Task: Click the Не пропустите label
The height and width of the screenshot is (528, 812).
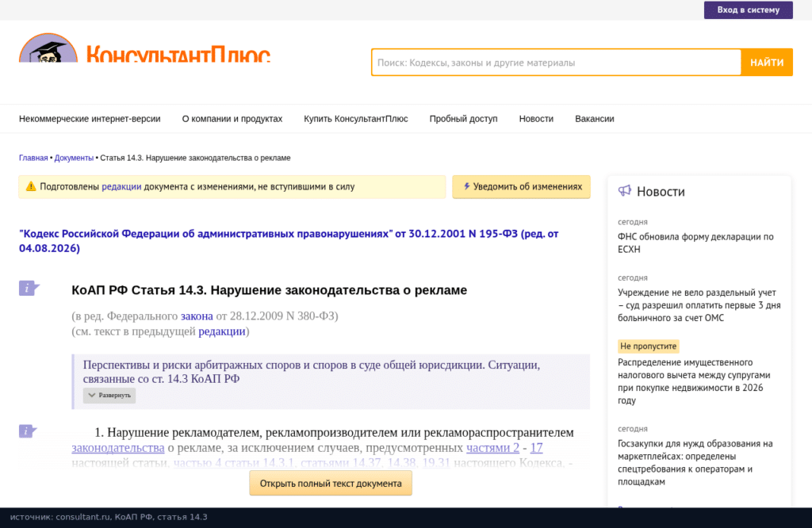Action: pyautogui.click(x=649, y=346)
